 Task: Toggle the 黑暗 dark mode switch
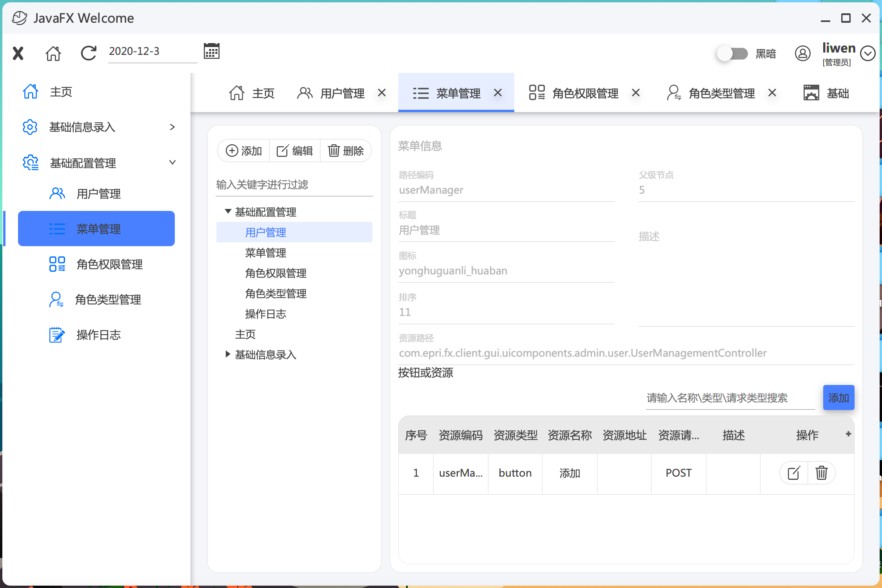coord(732,54)
